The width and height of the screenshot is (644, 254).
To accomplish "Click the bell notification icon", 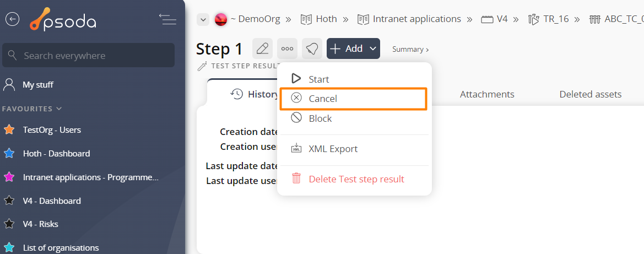I will tap(312, 48).
